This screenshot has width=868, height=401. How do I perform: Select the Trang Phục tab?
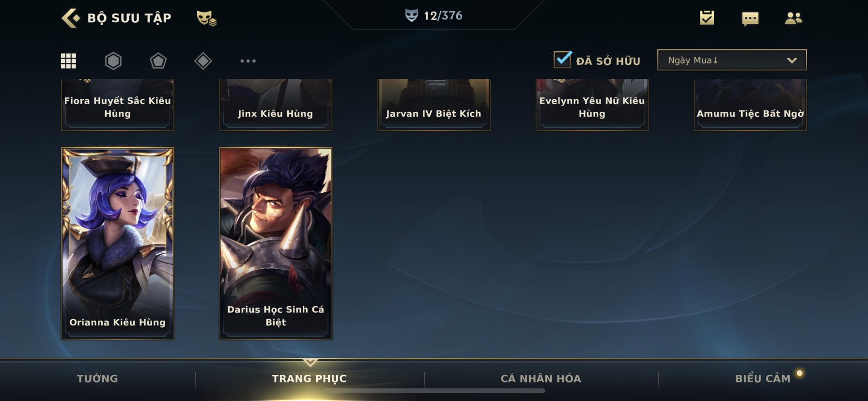click(x=310, y=379)
